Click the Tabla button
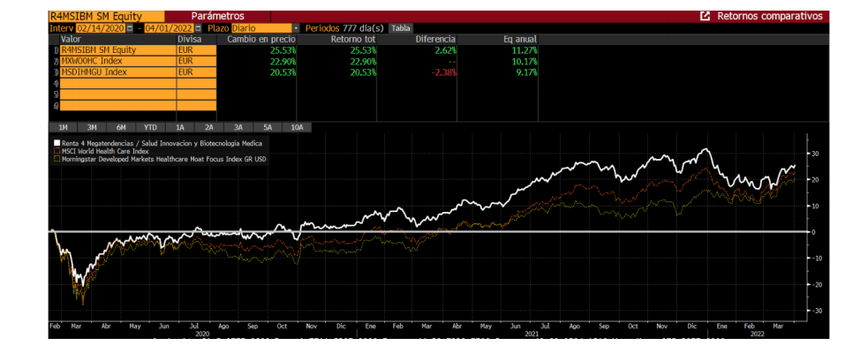 pos(401,28)
